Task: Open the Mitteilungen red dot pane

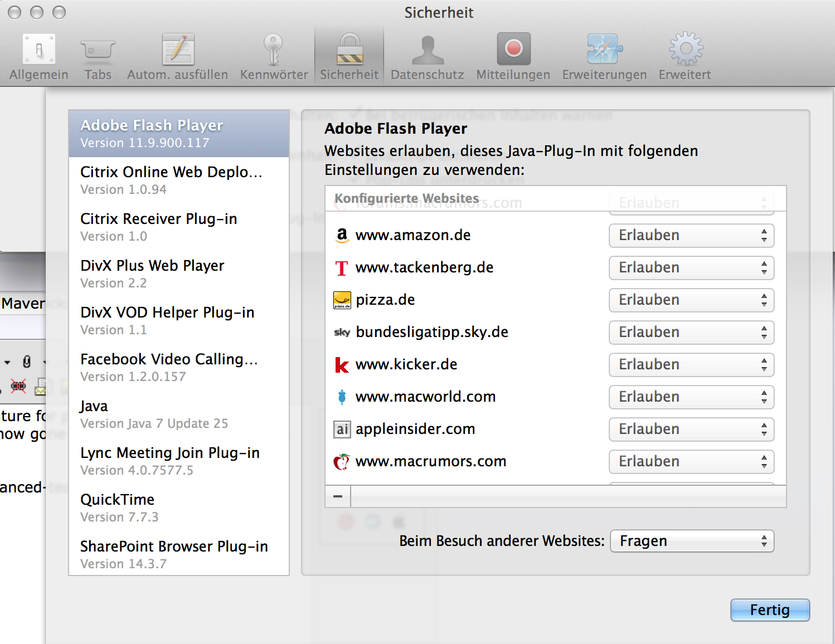Action: pyautogui.click(x=513, y=57)
